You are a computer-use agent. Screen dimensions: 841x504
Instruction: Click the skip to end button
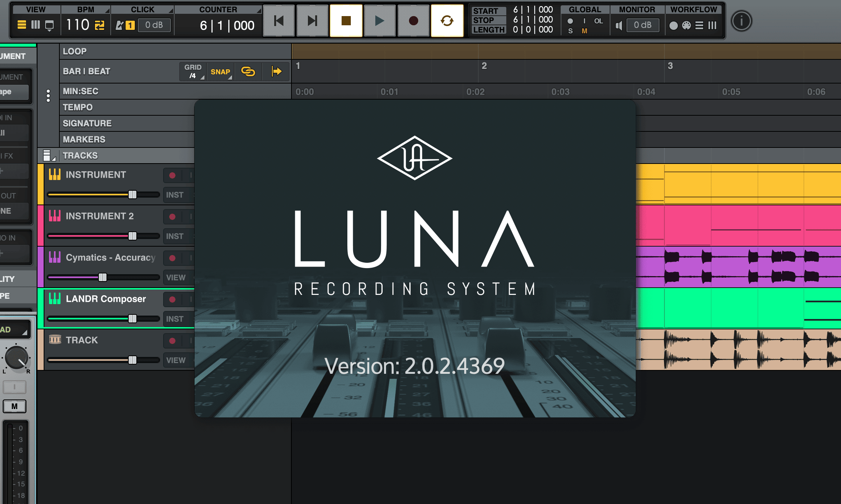point(312,21)
